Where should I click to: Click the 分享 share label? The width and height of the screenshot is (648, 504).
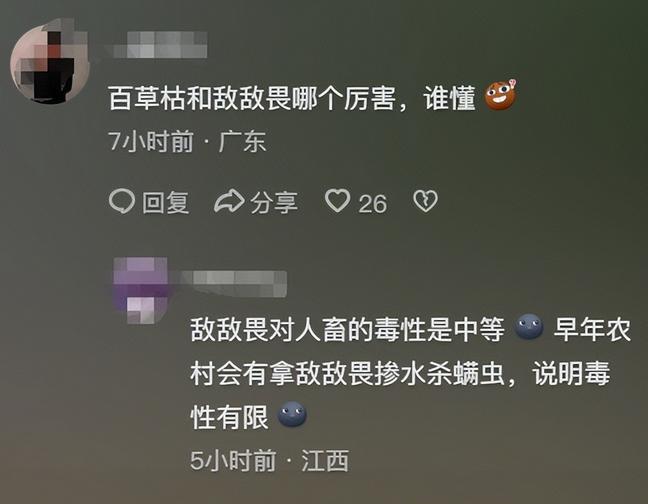274,203
